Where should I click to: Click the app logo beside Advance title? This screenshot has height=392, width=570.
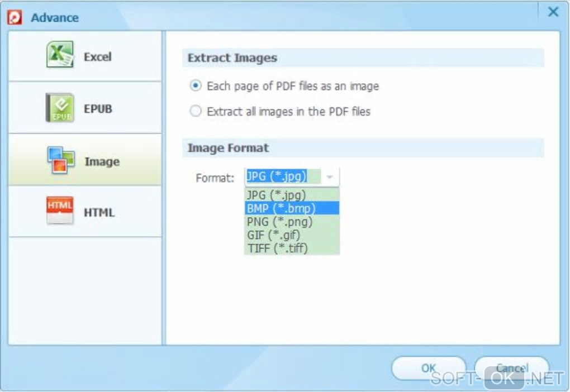[x=15, y=17]
